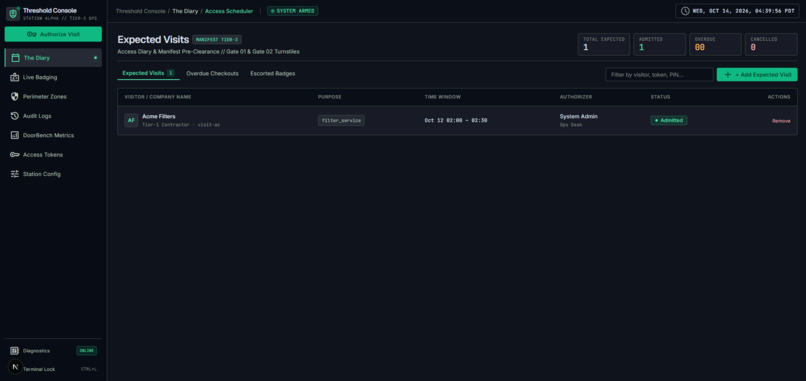Screen dimensions: 806x381
Task: Focus the visitor filter field
Action: pyautogui.click(x=659, y=75)
